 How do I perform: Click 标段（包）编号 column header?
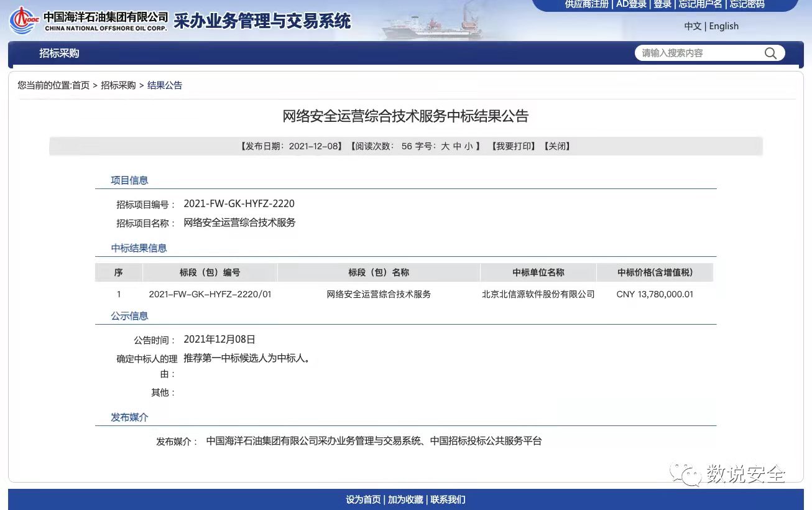click(210, 272)
